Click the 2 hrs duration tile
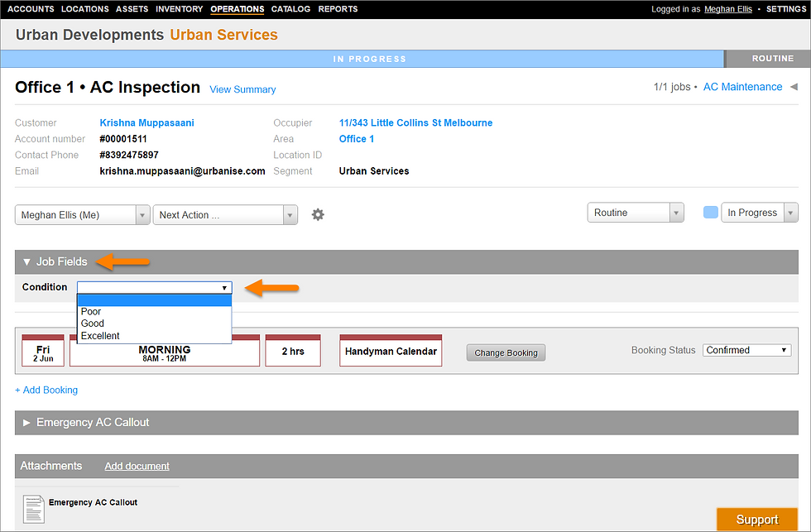Screen dimensions: 811x532 coord(293,351)
